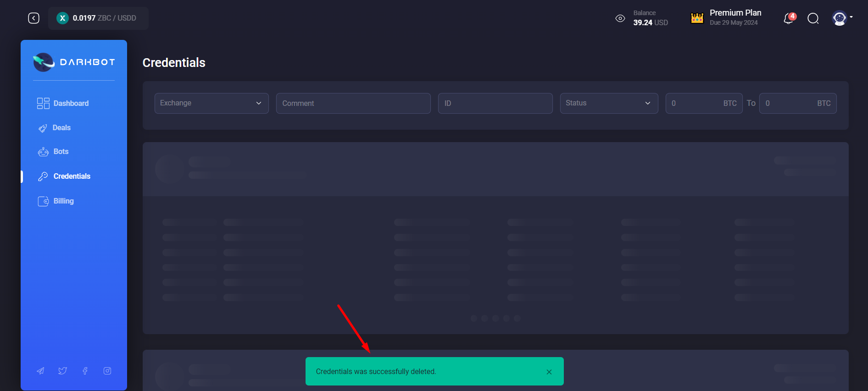Open search with the magnifier icon
Viewport: 868px width, 391px height.
click(813, 18)
